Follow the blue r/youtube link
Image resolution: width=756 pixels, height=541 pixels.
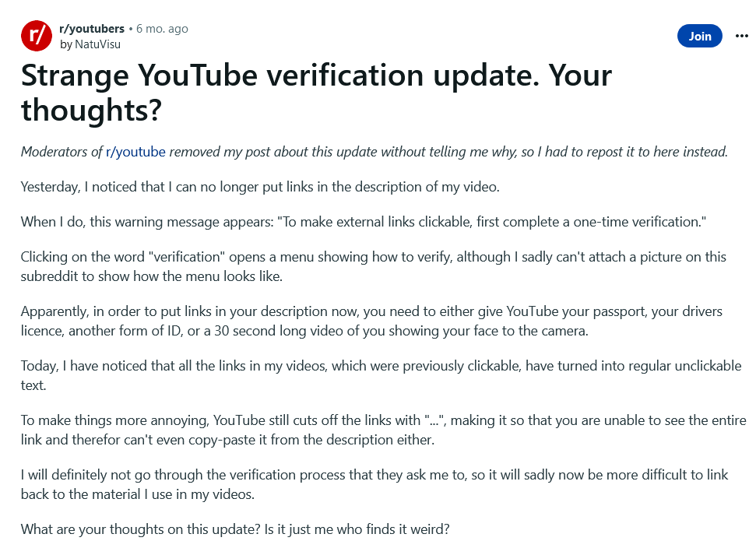135,152
